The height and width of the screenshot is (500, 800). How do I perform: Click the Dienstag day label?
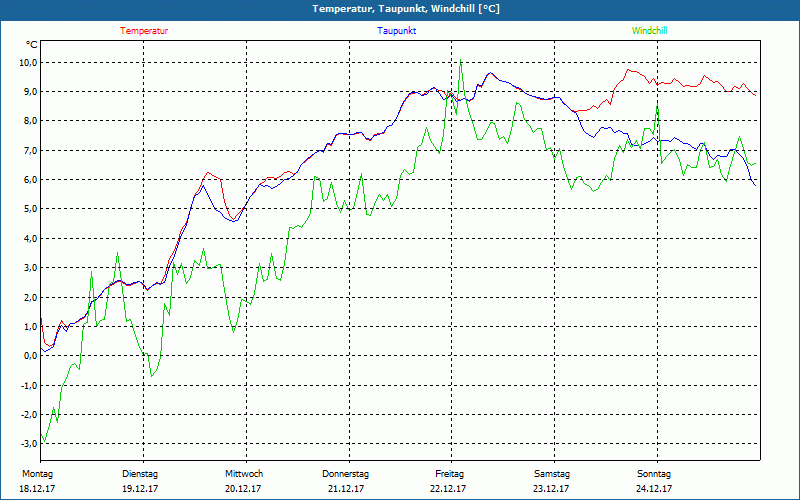140,474
